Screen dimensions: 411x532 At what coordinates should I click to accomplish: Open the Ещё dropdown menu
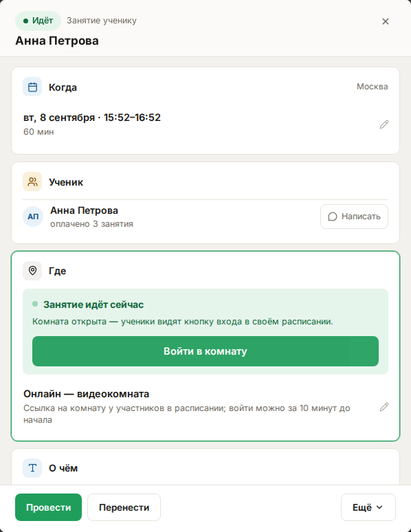tap(368, 507)
